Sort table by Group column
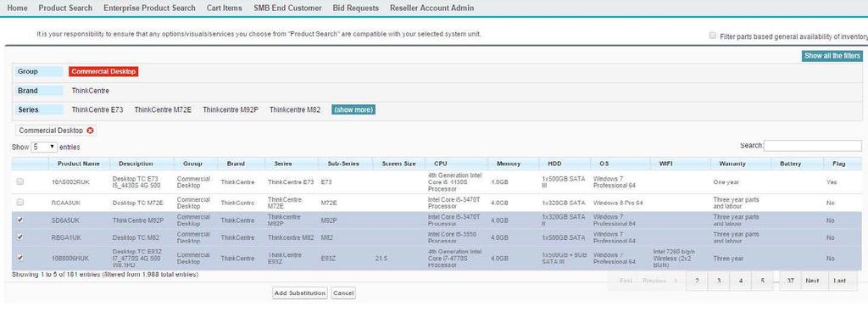This screenshot has width=868, height=323. point(192,164)
